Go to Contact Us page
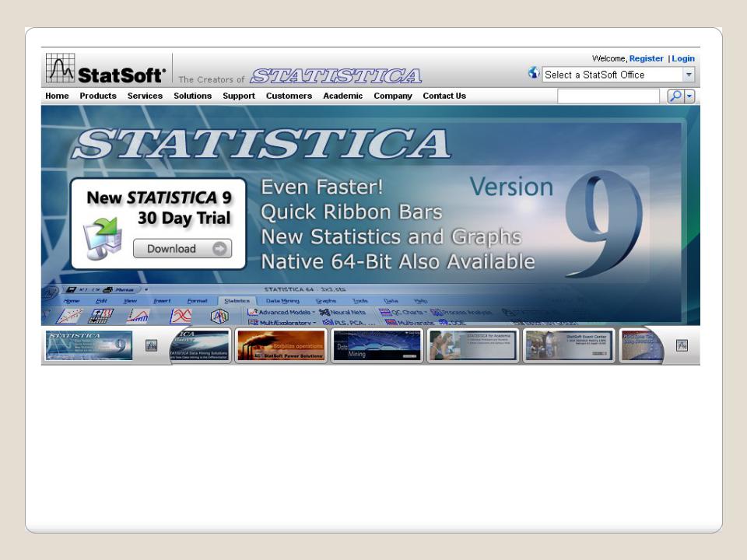 click(x=444, y=96)
